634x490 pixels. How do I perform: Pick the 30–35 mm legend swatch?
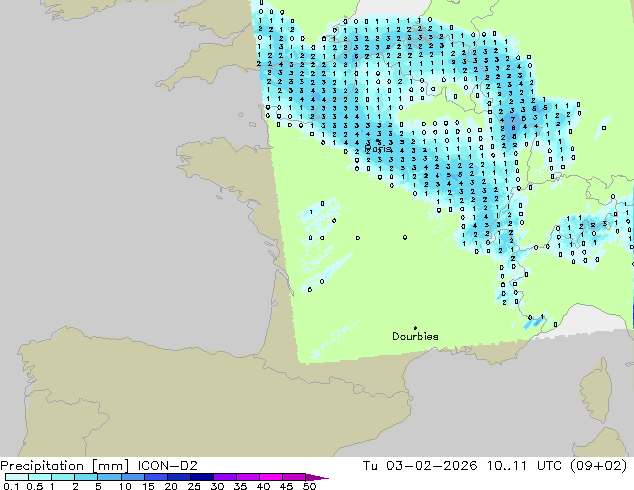pyautogui.click(x=224, y=477)
